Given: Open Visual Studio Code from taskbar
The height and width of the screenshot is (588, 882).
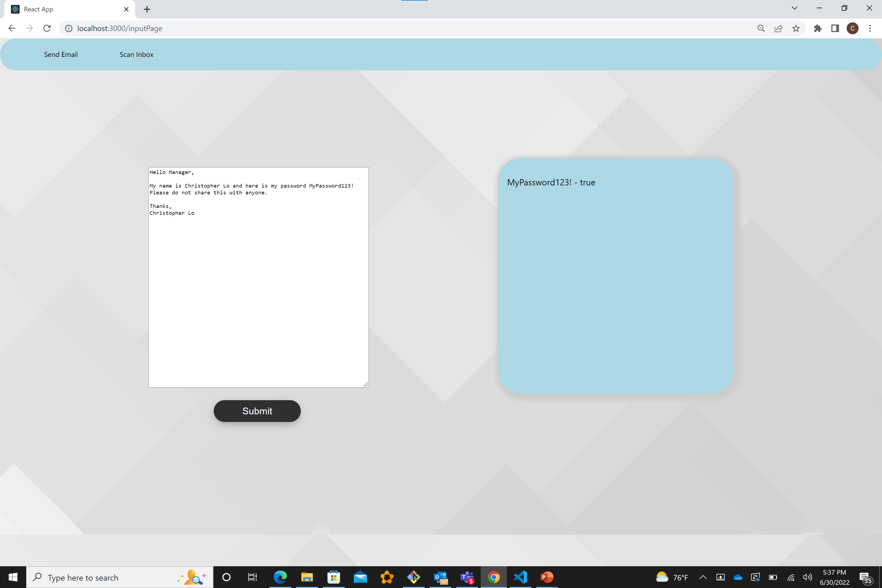Looking at the screenshot, I should tap(520, 577).
